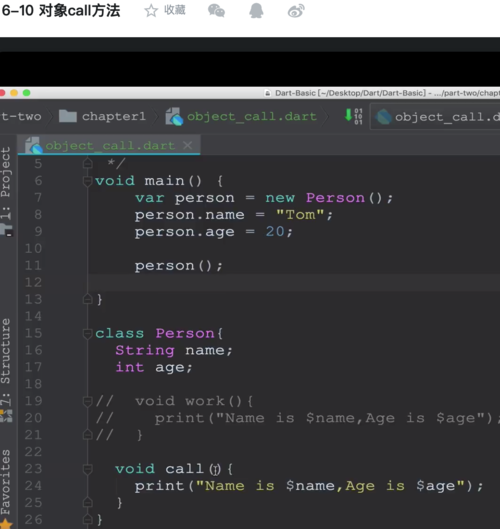
Task: Share via the QQ penguin icon
Action: tap(256, 10)
